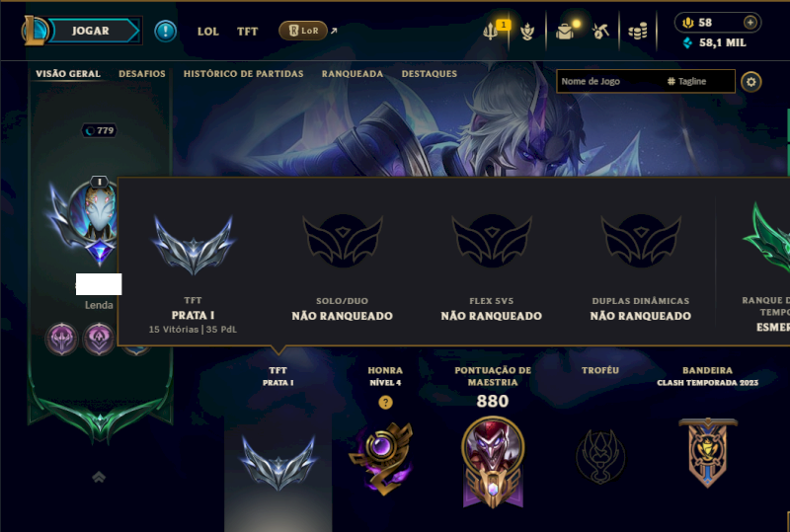This screenshot has height=532, width=790.
Task: Click the JOGAR play button
Action: point(90,31)
